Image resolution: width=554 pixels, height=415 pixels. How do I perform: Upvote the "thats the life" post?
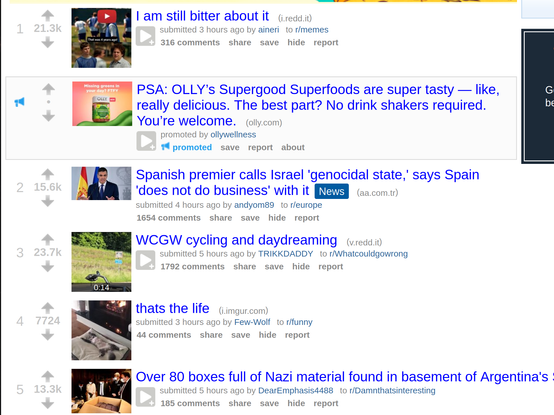click(48, 308)
